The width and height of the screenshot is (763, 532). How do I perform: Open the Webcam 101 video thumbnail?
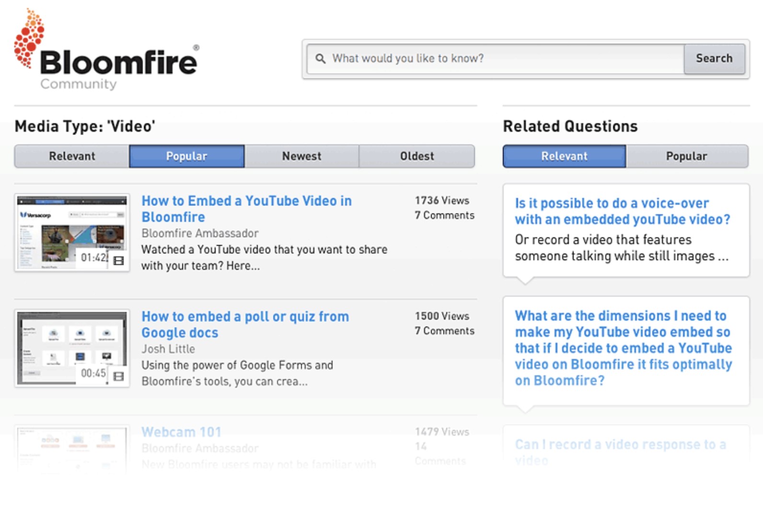click(x=72, y=448)
